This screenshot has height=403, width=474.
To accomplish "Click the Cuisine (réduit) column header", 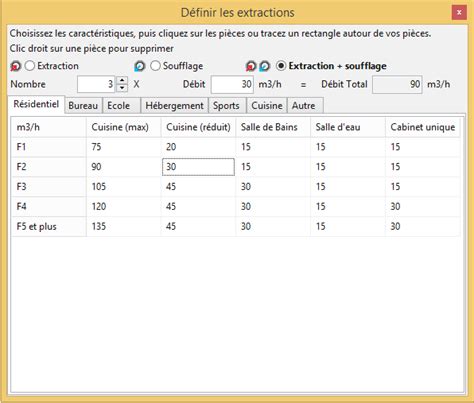I will coord(198,127).
